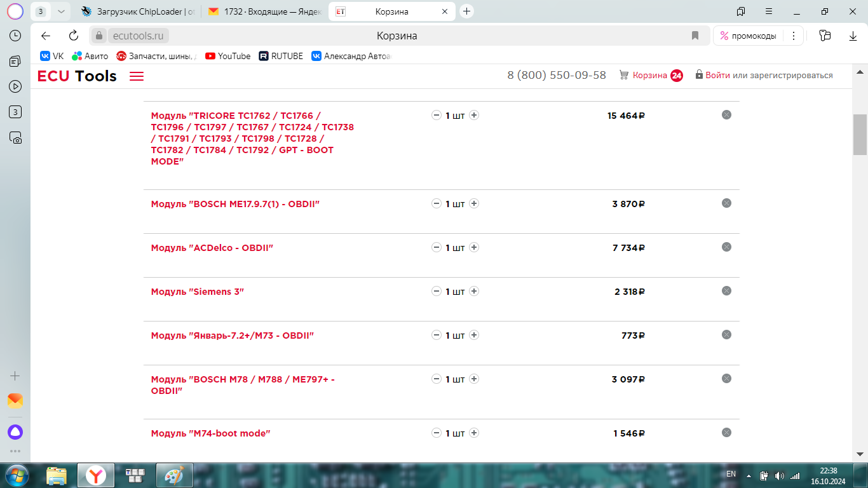The width and height of the screenshot is (868, 488).
Task: Click the page vertical scrollbar thumb
Action: [x=860, y=134]
